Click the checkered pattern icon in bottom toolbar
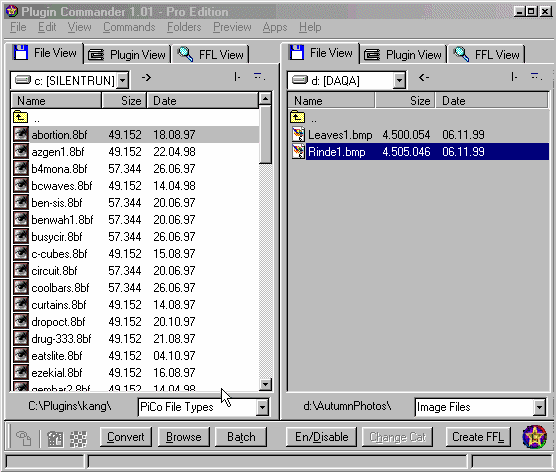This screenshot has height=472, width=556. (78, 438)
